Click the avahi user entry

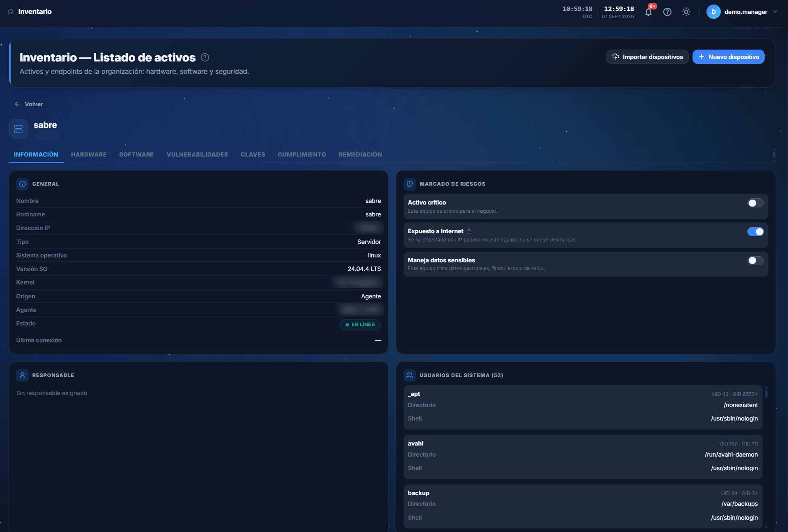[x=583, y=457]
